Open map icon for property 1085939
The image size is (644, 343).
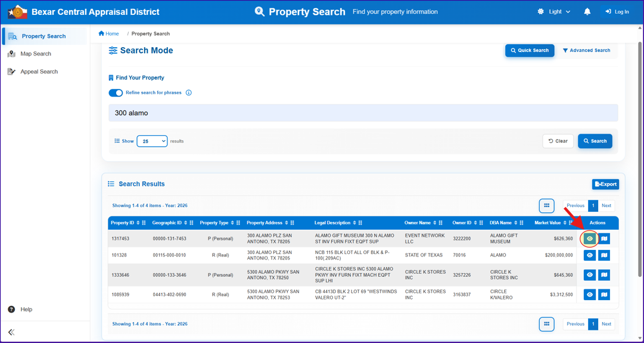603,295
